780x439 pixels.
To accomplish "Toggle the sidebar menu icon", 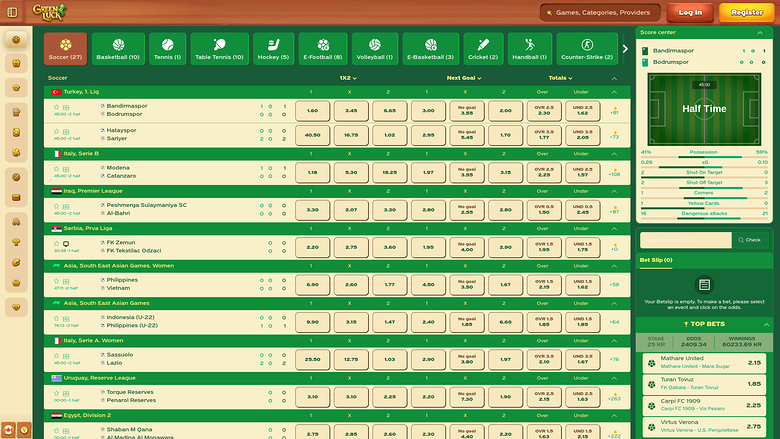I will [x=12, y=12].
